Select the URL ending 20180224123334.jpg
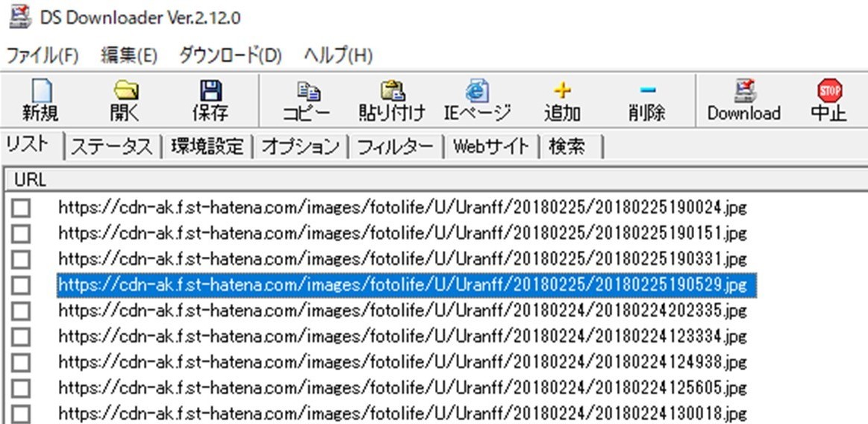This screenshot has width=868, height=424. coord(402,336)
